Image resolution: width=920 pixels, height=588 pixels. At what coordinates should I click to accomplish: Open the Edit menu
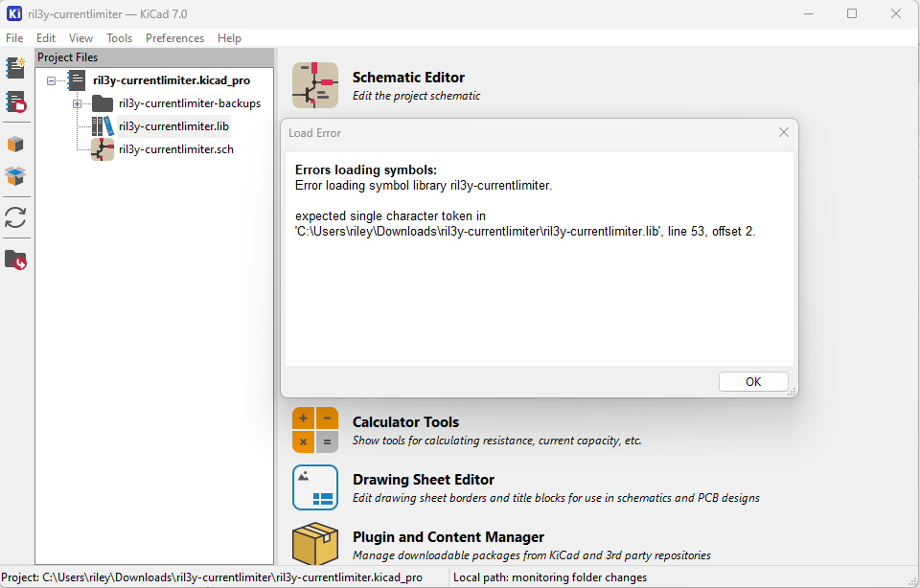(46, 38)
